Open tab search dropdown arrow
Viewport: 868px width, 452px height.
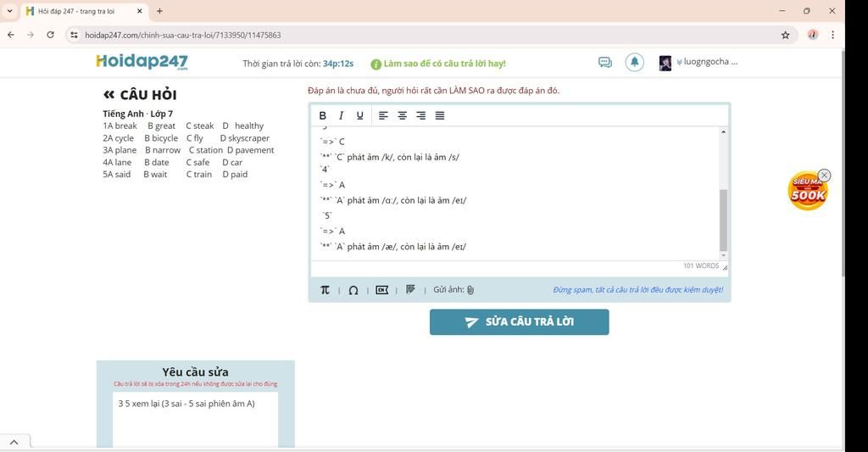click(9, 10)
